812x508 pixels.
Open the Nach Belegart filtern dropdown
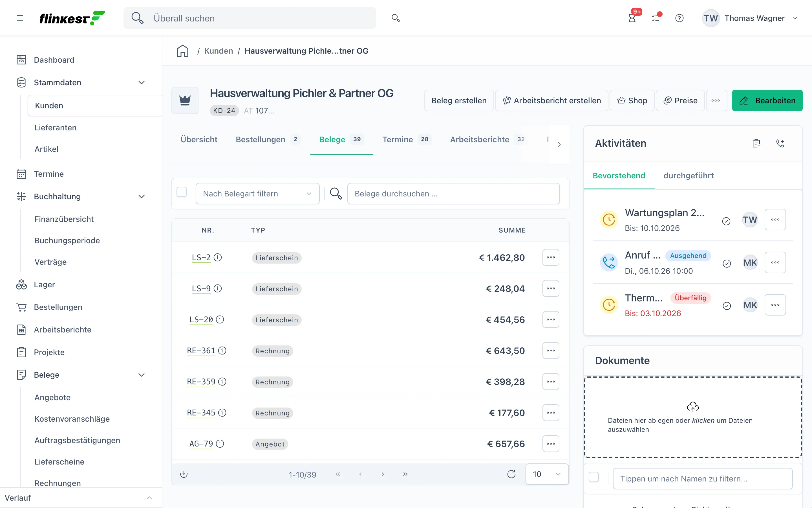coord(257,194)
